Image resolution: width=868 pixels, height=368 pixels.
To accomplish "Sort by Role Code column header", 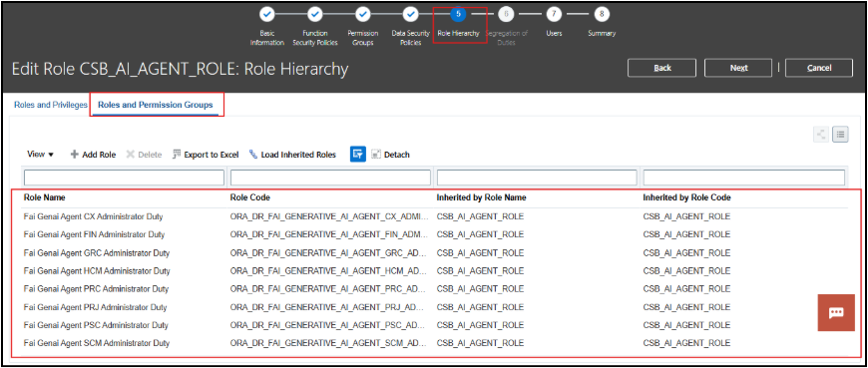I will 250,197.
